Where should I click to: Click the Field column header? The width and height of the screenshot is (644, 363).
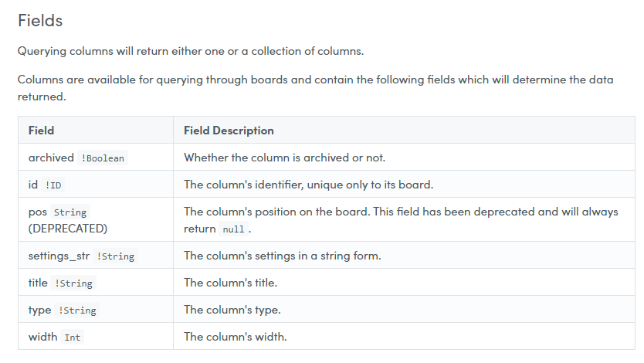41,131
